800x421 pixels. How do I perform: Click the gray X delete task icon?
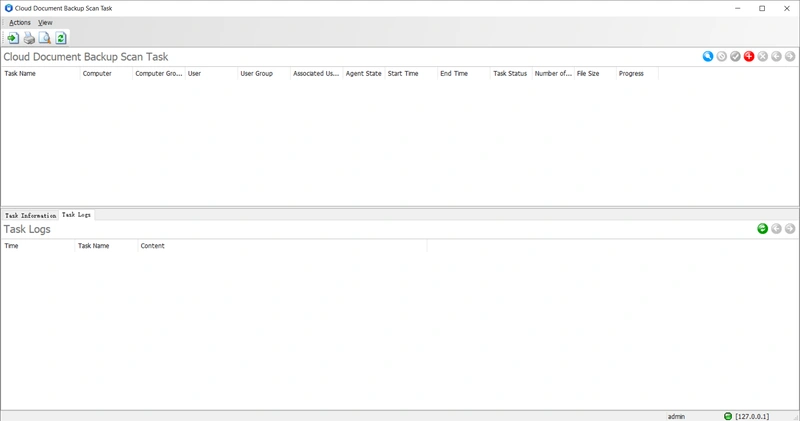[763, 56]
